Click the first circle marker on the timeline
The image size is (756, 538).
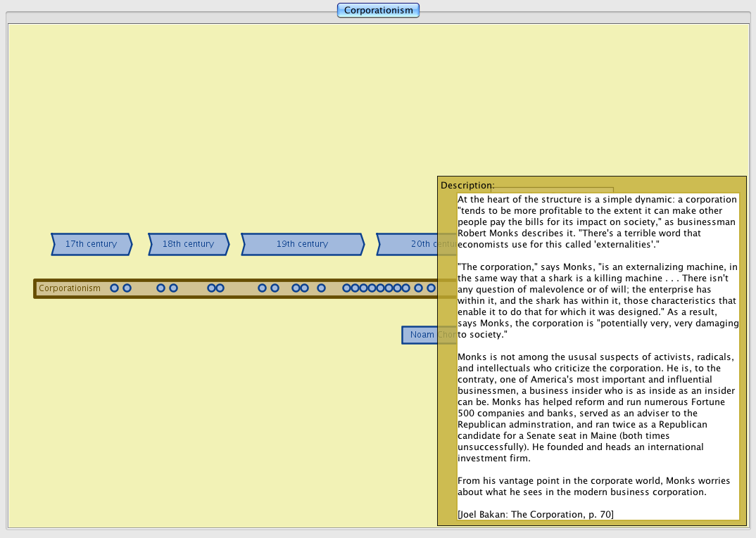coord(115,288)
